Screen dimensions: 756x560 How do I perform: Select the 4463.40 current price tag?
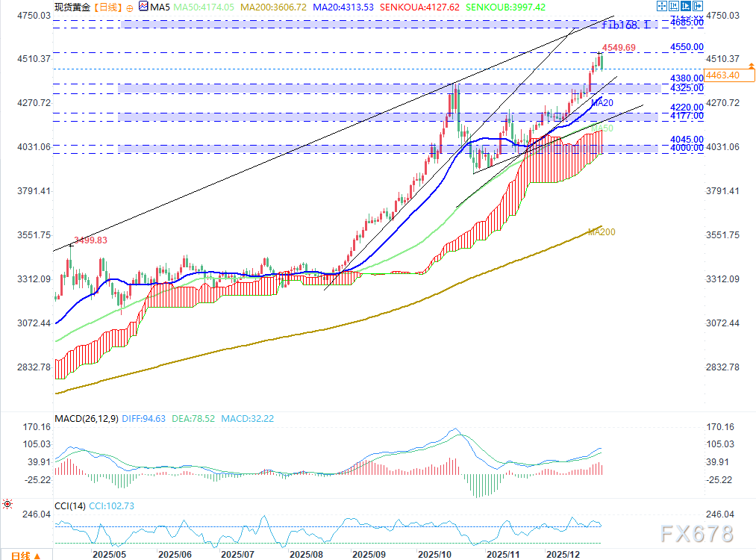[729, 75]
